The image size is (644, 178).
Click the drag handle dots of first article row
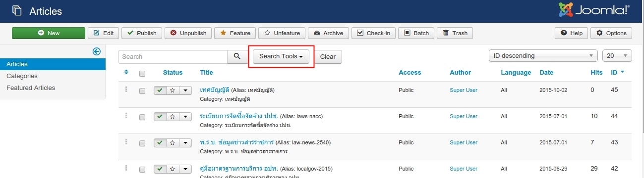pos(126,89)
